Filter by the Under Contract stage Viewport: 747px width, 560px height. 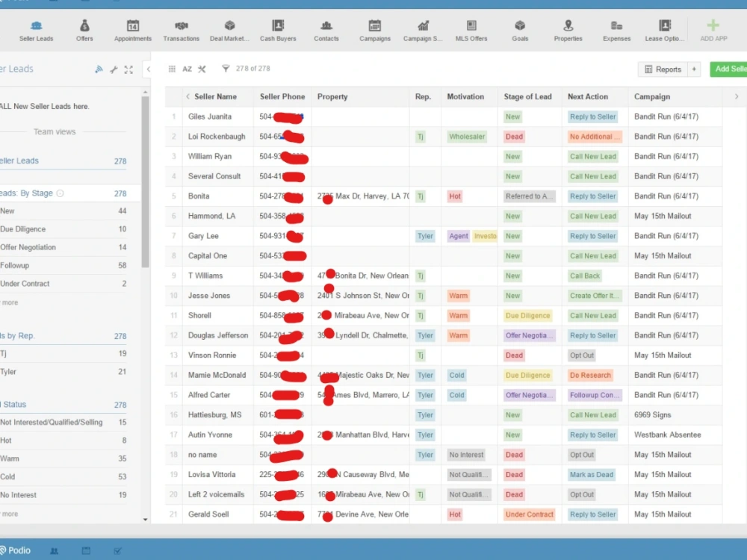[x=63, y=283]
